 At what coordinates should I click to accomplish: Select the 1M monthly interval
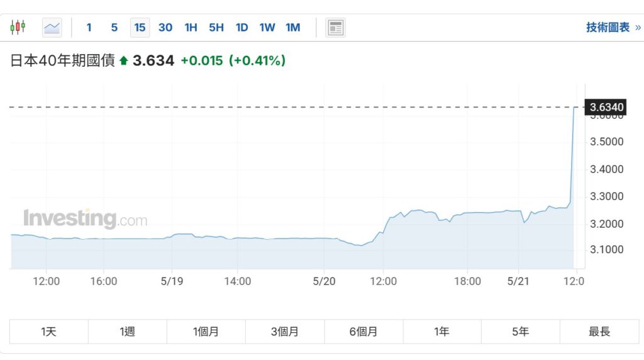point(293,27)
